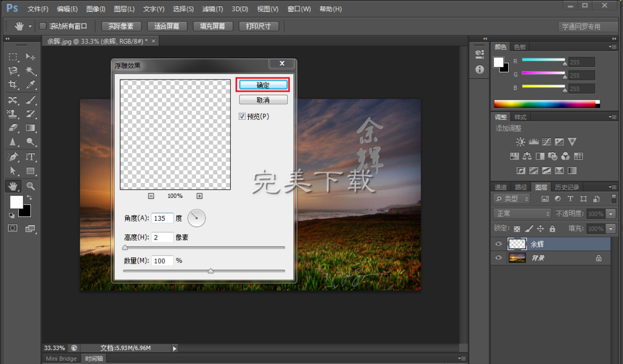Choose the Horizontal Type tool
Image resolution: width=623 pixels, height=364 pixels.
point(30,157)
